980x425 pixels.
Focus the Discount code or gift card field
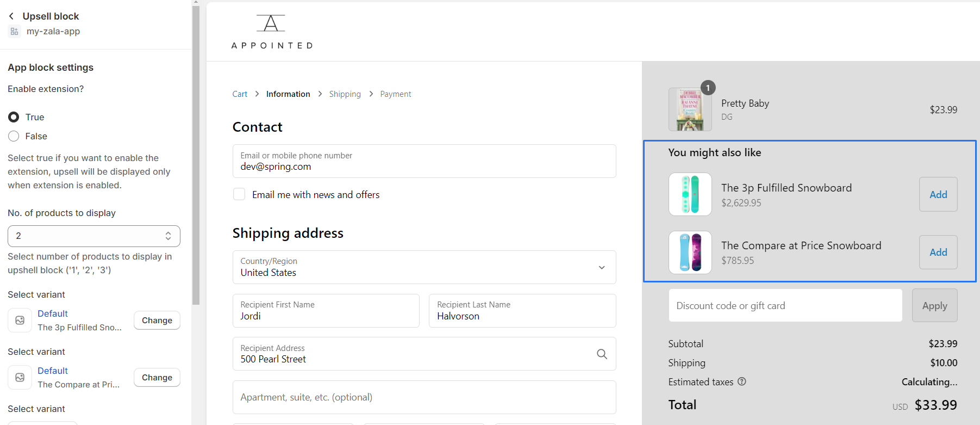point(785,305)
